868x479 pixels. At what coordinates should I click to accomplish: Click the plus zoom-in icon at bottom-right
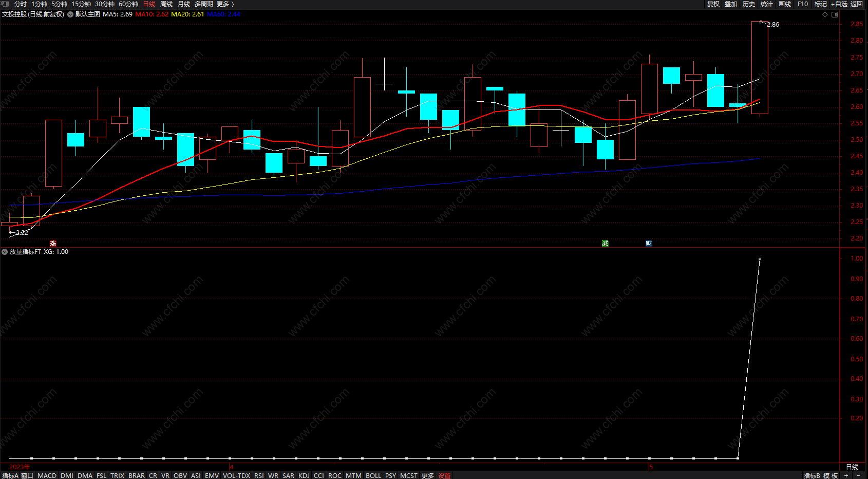pos(846,475)
